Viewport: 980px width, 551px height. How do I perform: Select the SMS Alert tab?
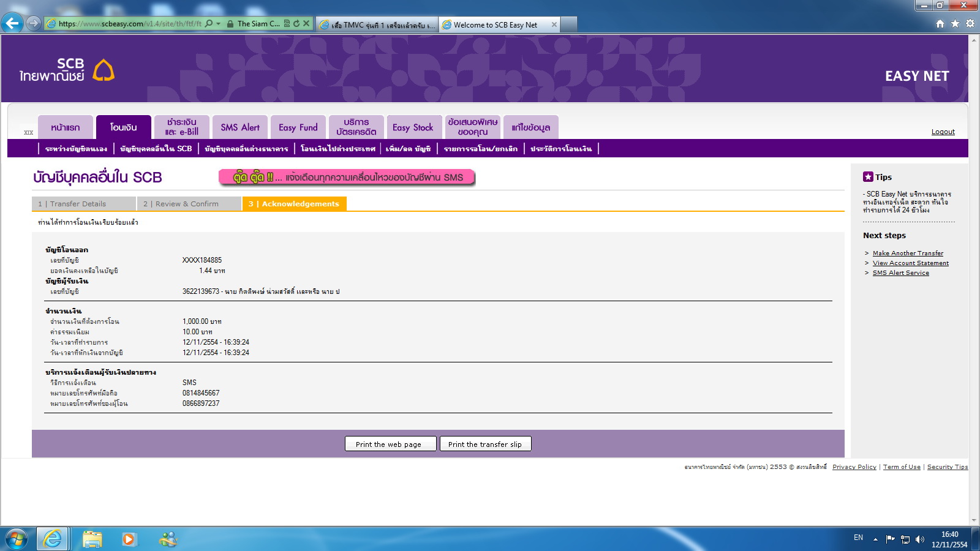click(x=240, y=127)
